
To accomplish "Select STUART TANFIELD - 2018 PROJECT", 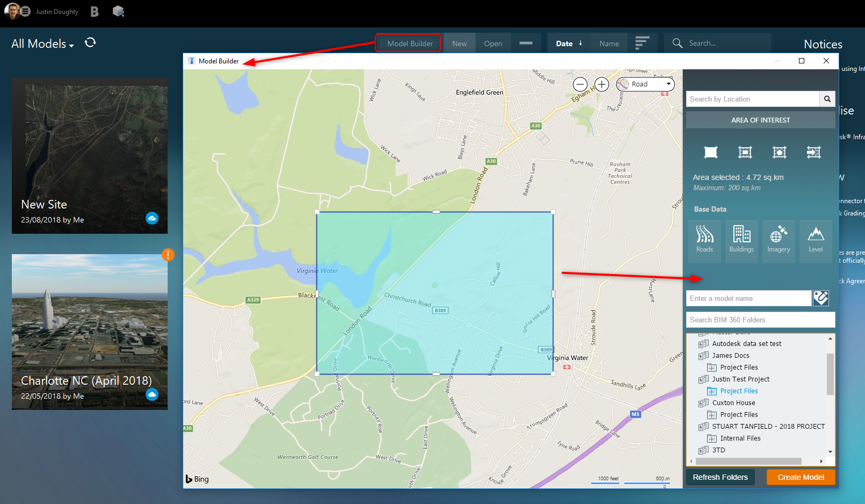I will 769,427.
